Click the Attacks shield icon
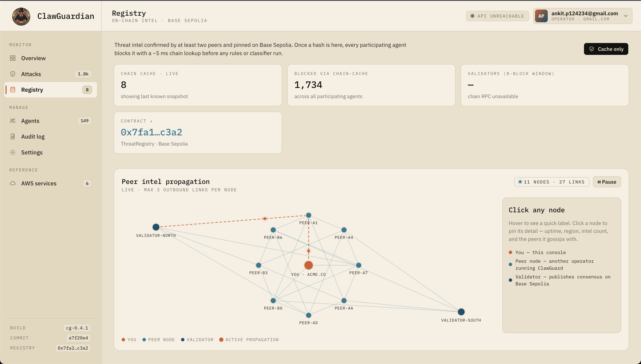This screenshot has height=364, width=641. pyautogui.click(x=13, y=74)
